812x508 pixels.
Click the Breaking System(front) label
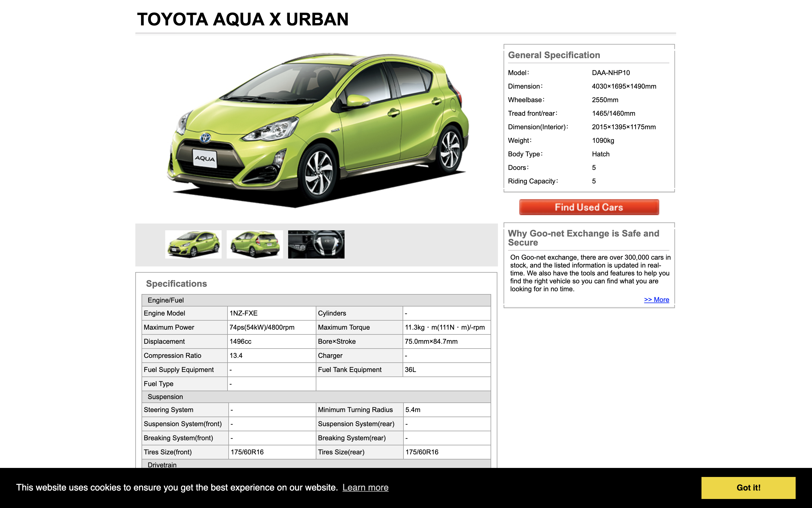pos(178,438)
